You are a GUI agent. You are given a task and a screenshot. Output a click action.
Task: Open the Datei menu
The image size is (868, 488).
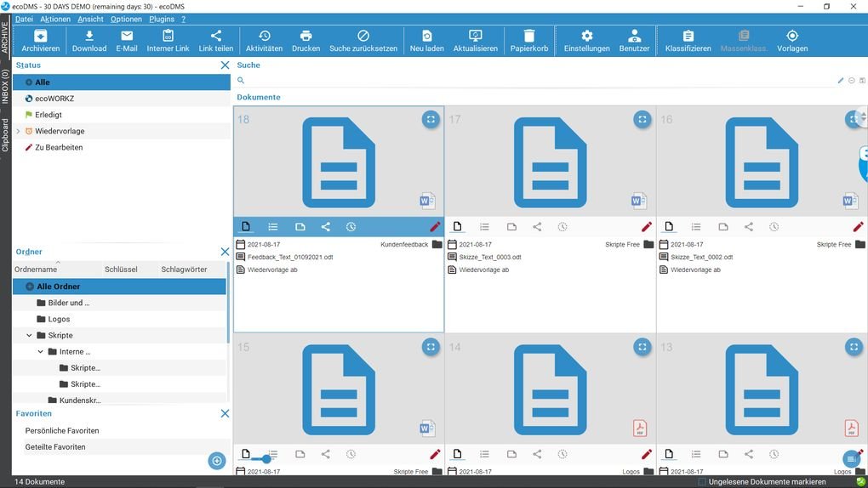pyautogui.click(x=24, y=19)
